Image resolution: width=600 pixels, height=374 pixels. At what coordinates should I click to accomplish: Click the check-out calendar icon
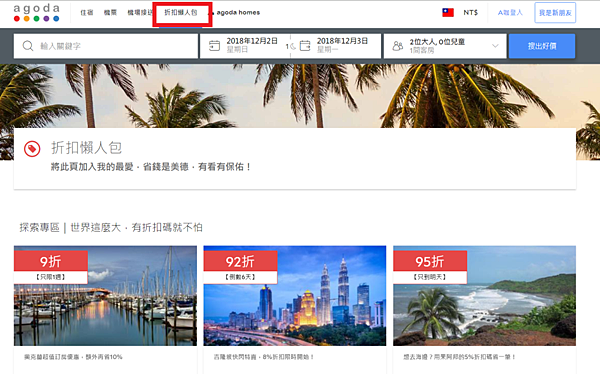(305, 46)
